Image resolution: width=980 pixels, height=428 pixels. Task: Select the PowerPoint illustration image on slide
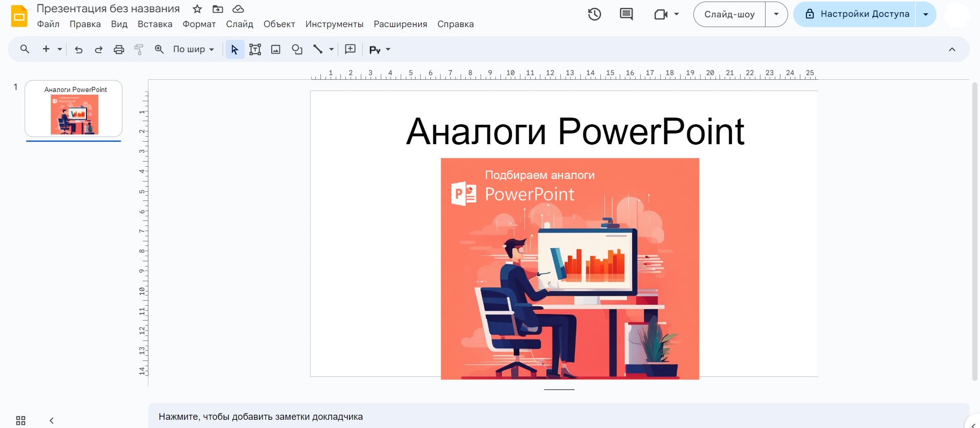(570, 268)
